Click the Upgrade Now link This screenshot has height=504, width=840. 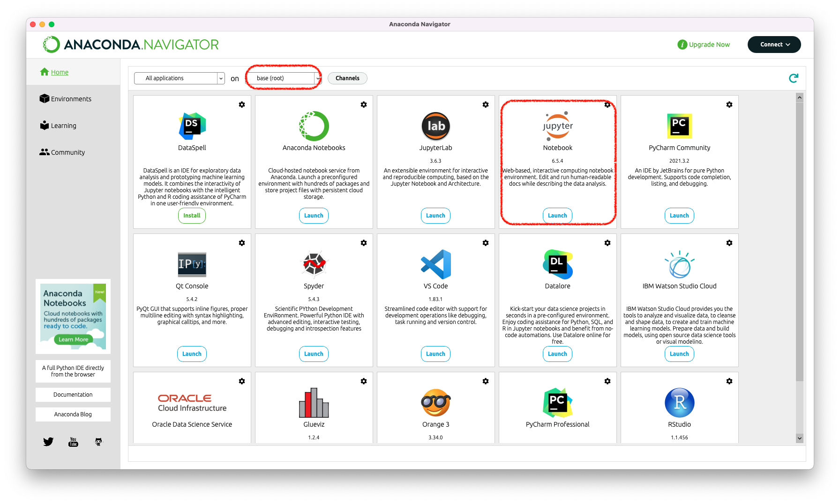tap(704, 45)
